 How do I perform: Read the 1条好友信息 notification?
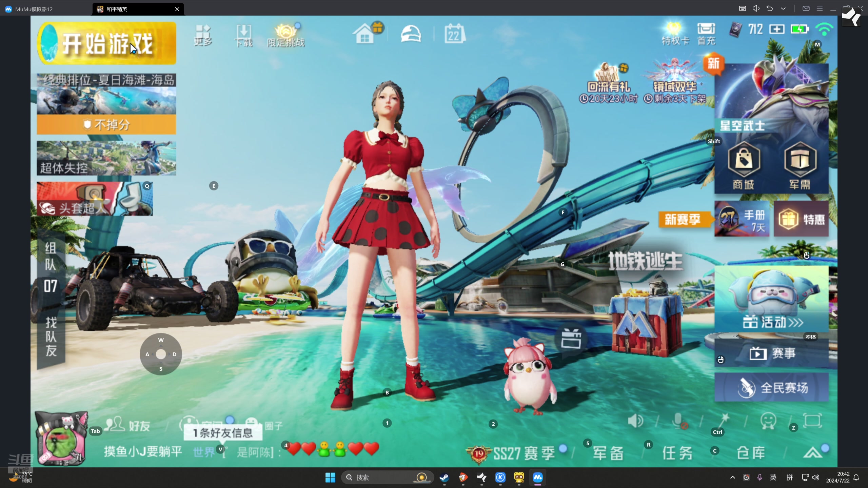(x=223, y=432)
